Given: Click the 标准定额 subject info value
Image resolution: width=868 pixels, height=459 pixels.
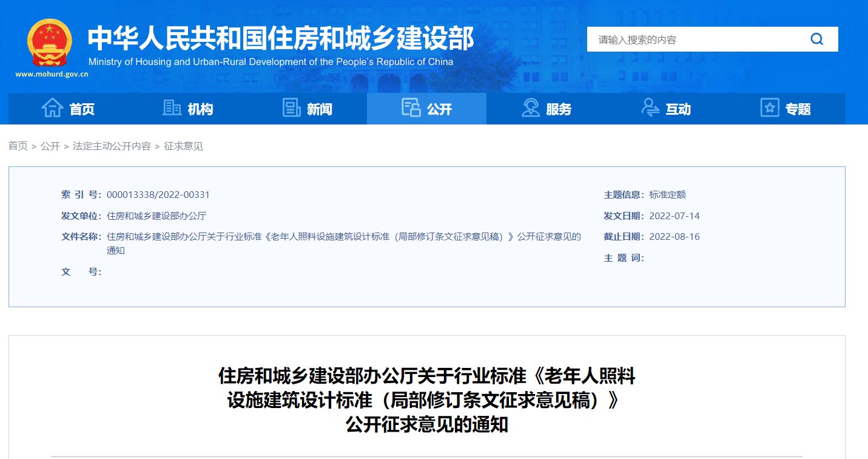Looking at the screenshot, I should pos(667,195).
